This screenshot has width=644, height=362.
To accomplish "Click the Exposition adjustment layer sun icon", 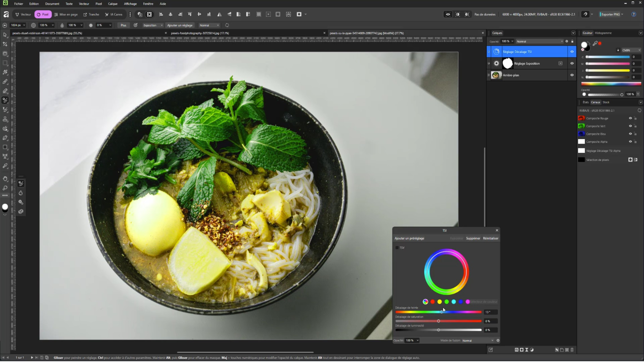I will coord(496,64).
